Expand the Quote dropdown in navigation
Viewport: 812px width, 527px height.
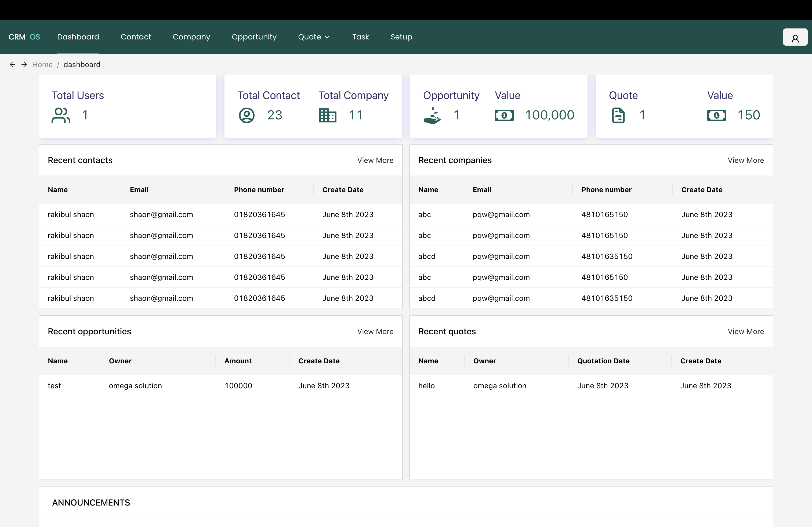[x=313, y=37]
